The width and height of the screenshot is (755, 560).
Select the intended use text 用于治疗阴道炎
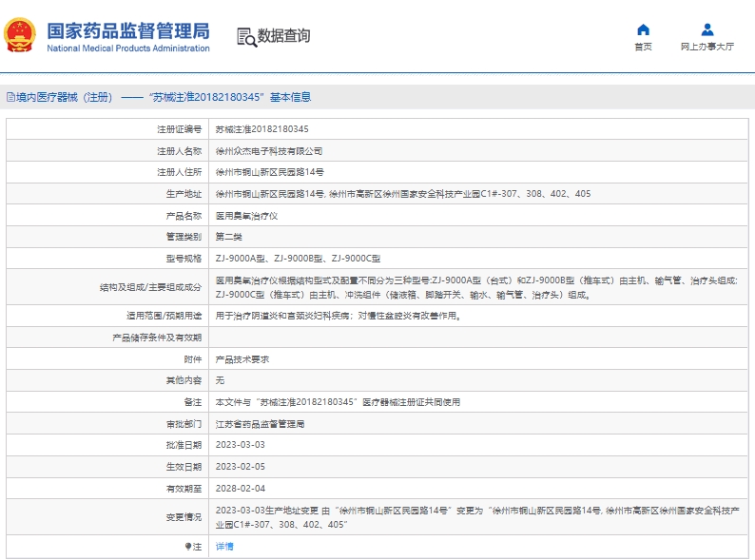(x=338, y=316)
